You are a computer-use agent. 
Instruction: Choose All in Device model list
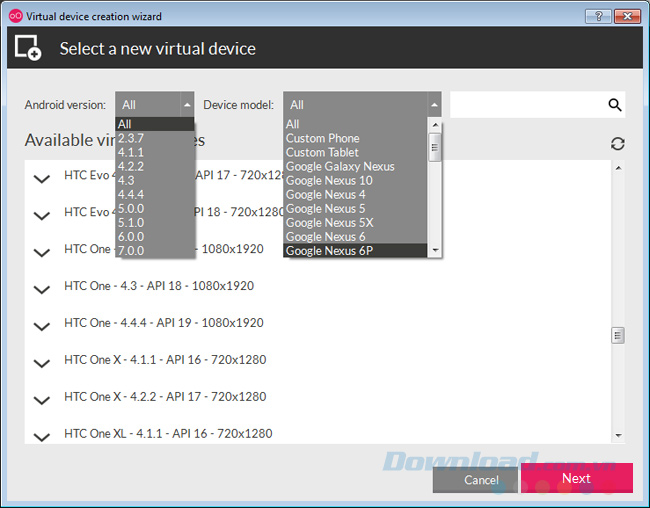tap(355, 124)
